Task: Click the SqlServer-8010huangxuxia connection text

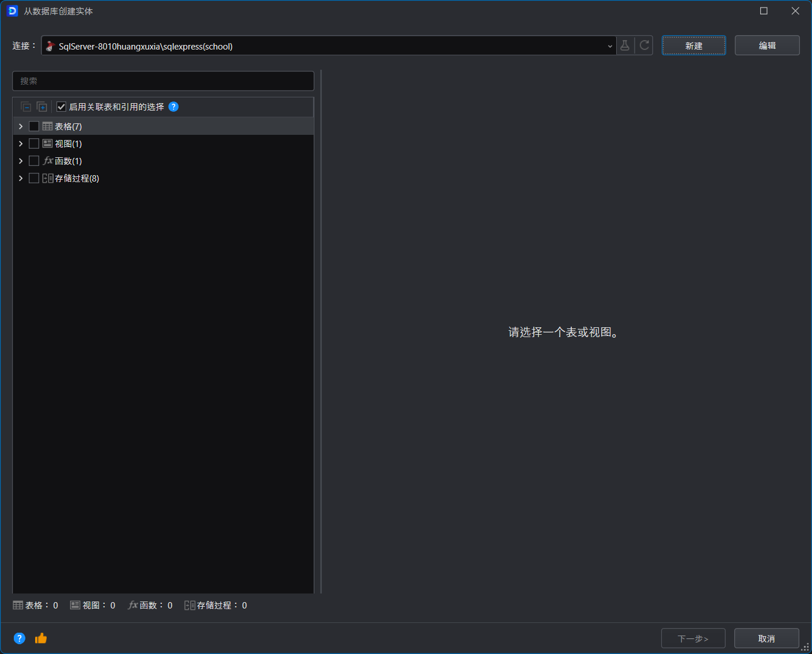Action: pyautogui.click(x=146, y=46)
